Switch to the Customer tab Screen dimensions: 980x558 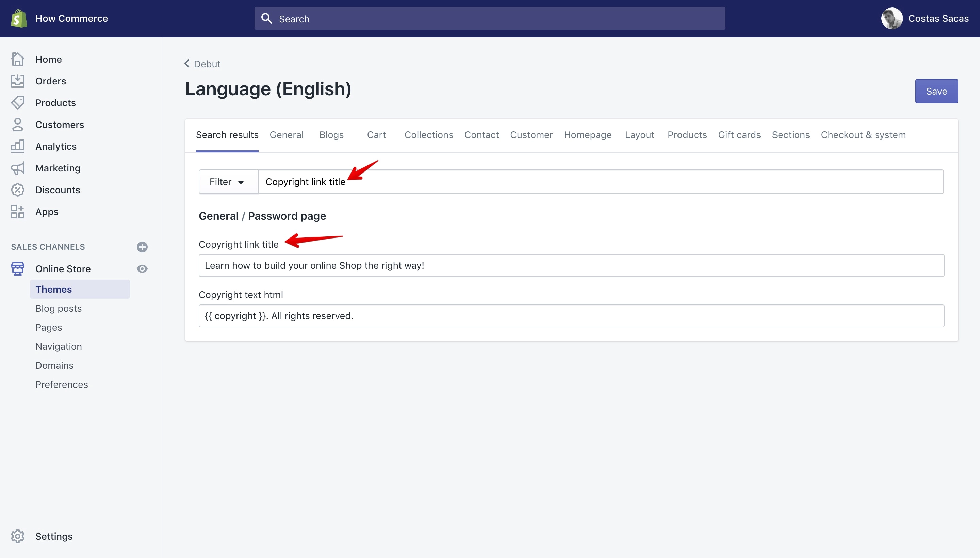531,135
